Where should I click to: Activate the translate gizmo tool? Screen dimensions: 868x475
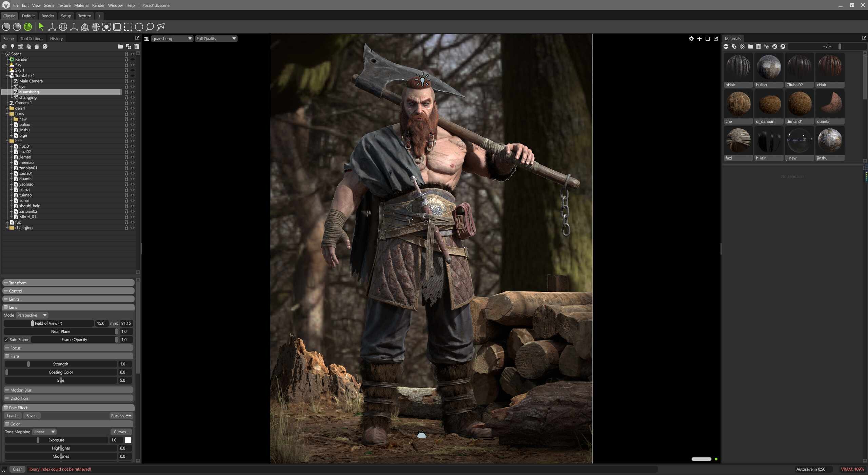tap(52, 27)
